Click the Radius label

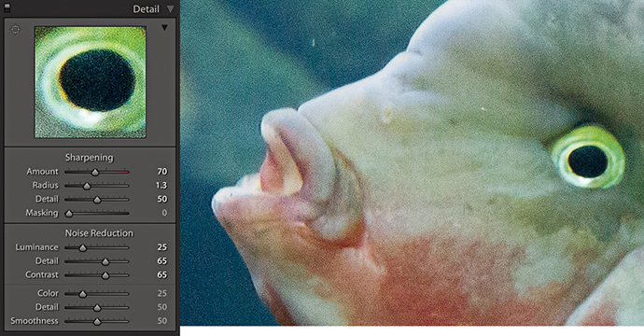click(46, 185)
